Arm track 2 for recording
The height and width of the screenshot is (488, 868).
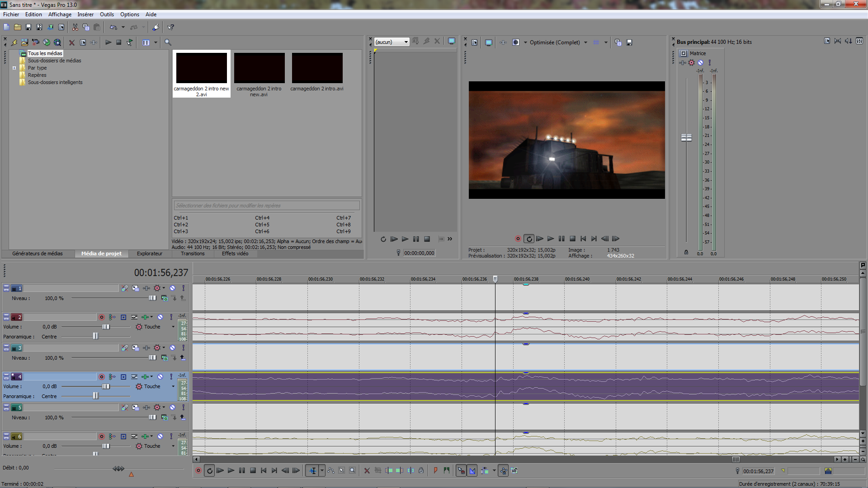tap(102, 317)
